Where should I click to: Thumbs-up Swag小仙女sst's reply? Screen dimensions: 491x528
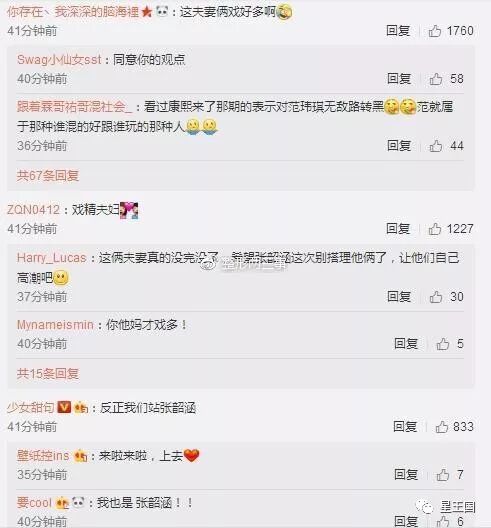436,79
